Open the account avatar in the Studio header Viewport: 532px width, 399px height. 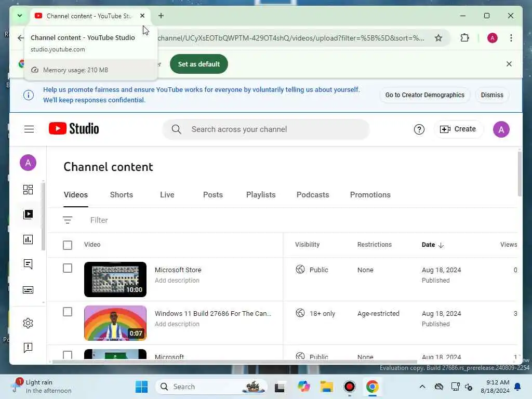click(x=501, y=129)
